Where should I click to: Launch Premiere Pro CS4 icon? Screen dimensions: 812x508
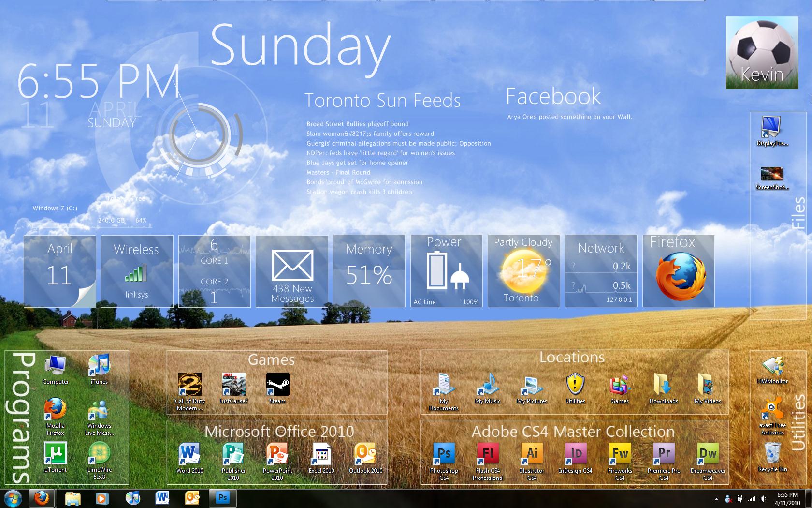coord(664,462)
